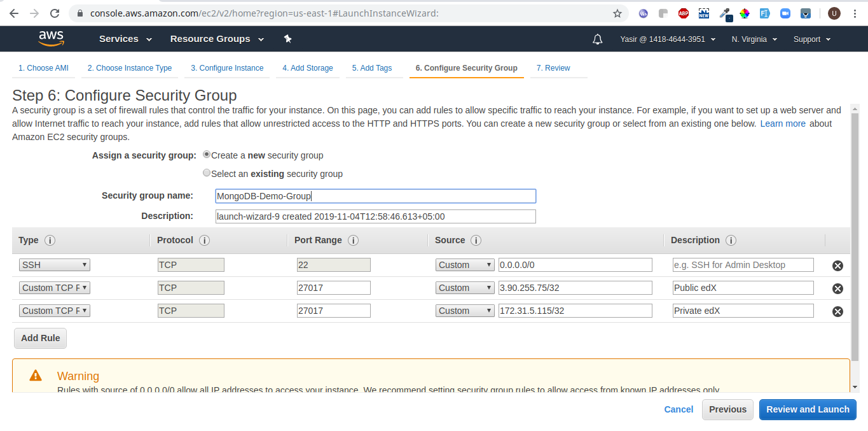Click the Review and Launch button
The height and width of the screenshot is (431, 868).
pyautogui.click(x=808, y=409)
